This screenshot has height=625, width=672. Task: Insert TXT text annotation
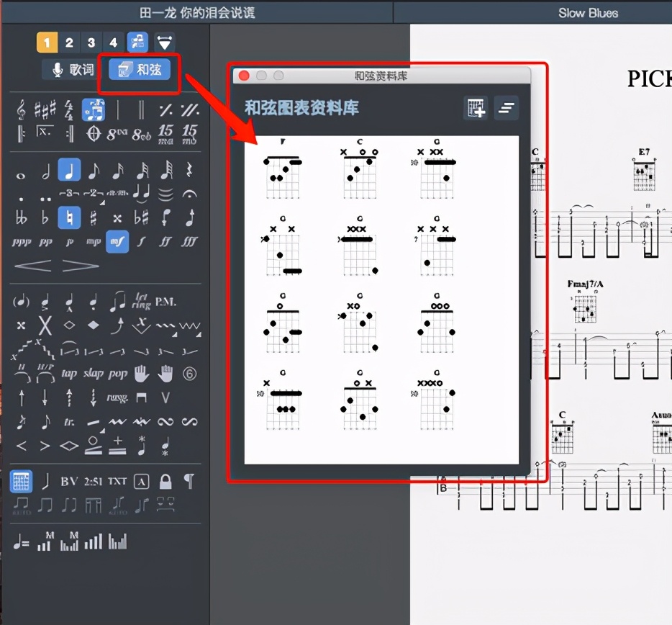[x=117, y=481]
